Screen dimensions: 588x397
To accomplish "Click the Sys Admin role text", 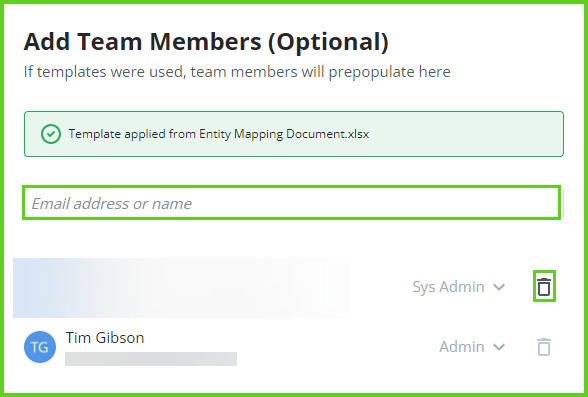I will pyautogui.click(x=448, y=287).
